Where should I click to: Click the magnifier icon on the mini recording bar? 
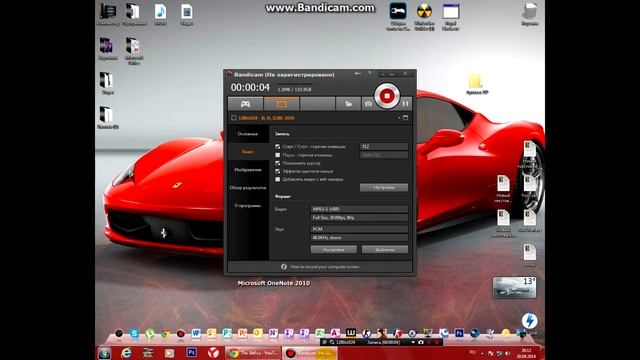(332, 342)
